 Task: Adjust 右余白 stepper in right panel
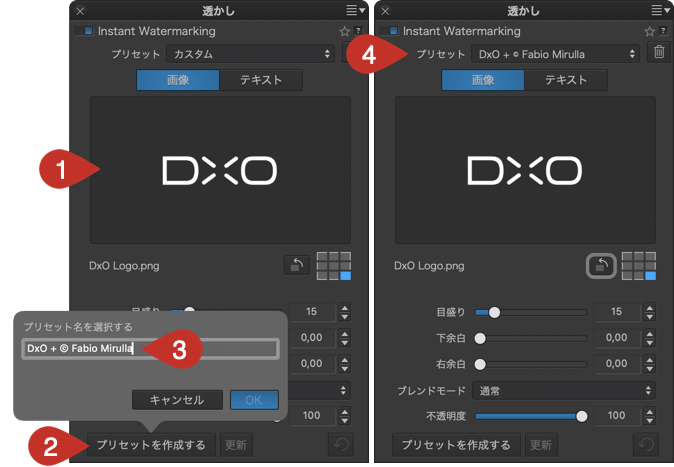(649, 364)
